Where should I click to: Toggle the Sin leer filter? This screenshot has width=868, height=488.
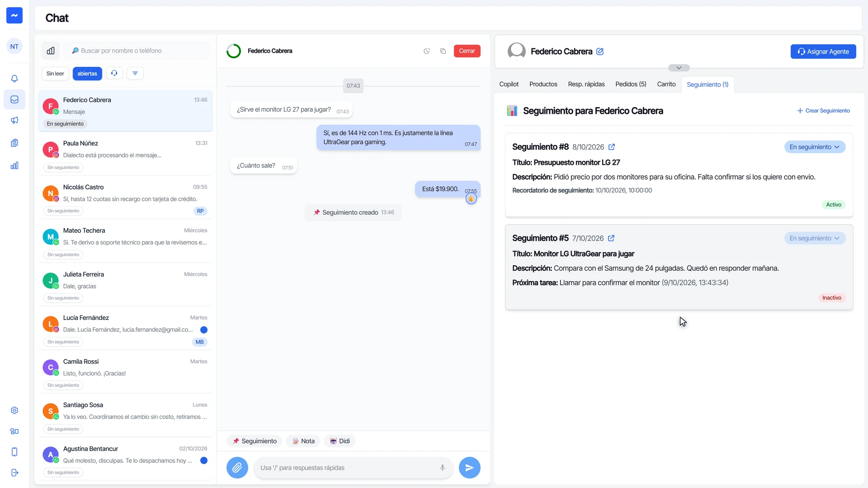[55, 74]
